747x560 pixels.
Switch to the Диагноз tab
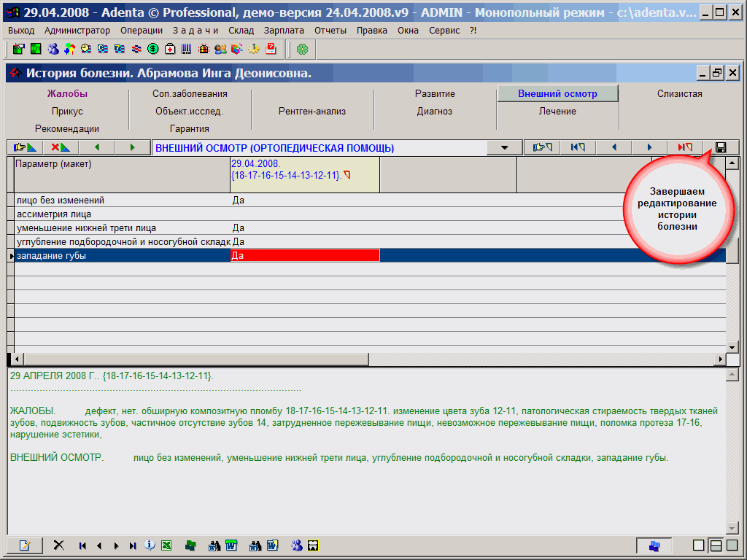(435, 112)
